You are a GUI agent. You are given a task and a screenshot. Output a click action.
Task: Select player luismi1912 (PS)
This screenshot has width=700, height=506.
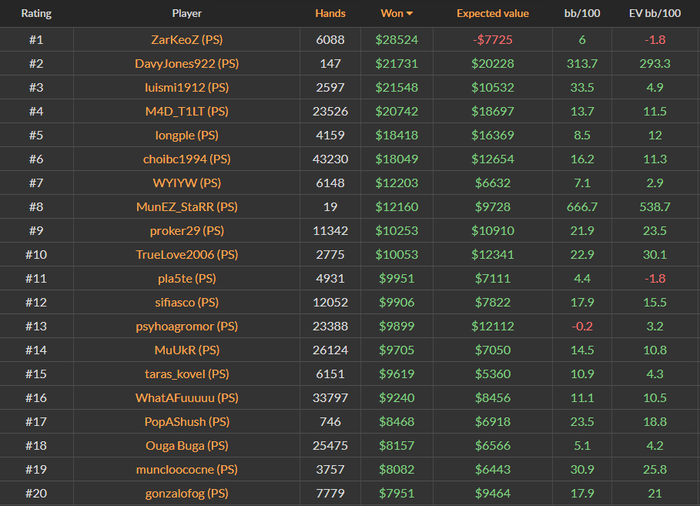point(186,87)
